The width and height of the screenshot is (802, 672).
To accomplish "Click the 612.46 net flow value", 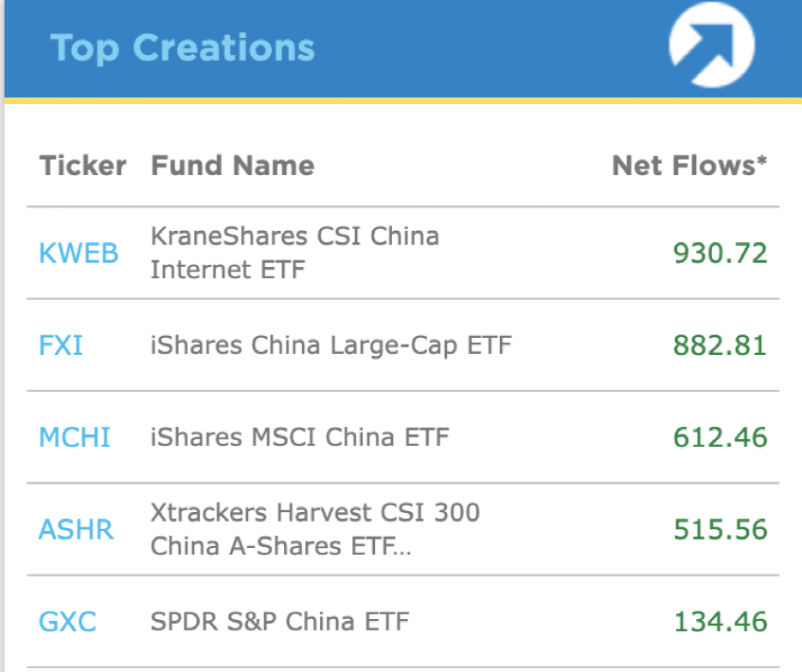I will pyautogui.click(x=720, y=437).
